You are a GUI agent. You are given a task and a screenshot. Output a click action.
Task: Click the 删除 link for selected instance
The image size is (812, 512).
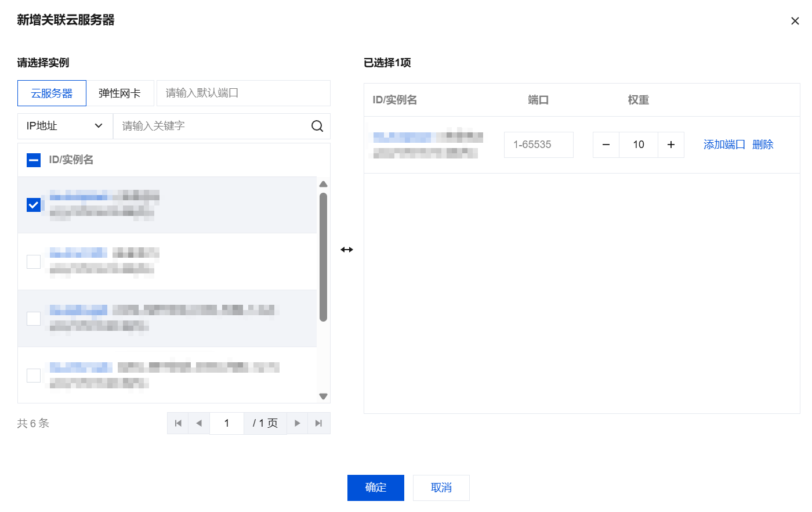click(x=763, y=145)
